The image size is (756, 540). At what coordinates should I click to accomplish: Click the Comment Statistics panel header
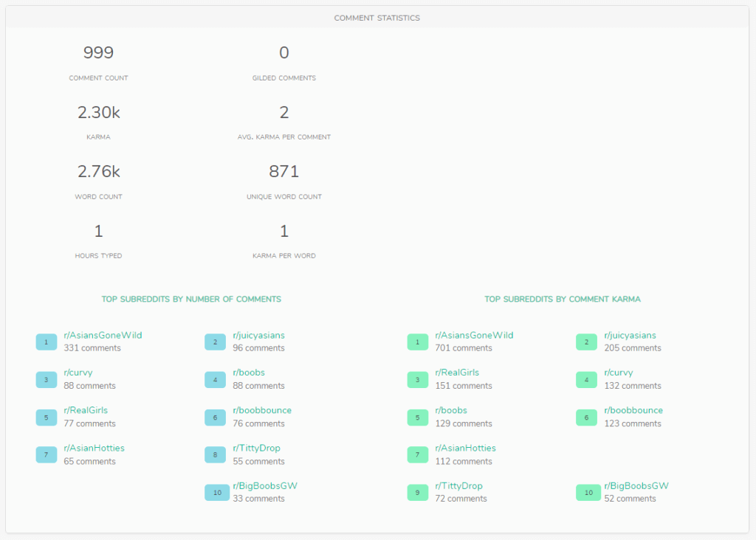[377, 18]
